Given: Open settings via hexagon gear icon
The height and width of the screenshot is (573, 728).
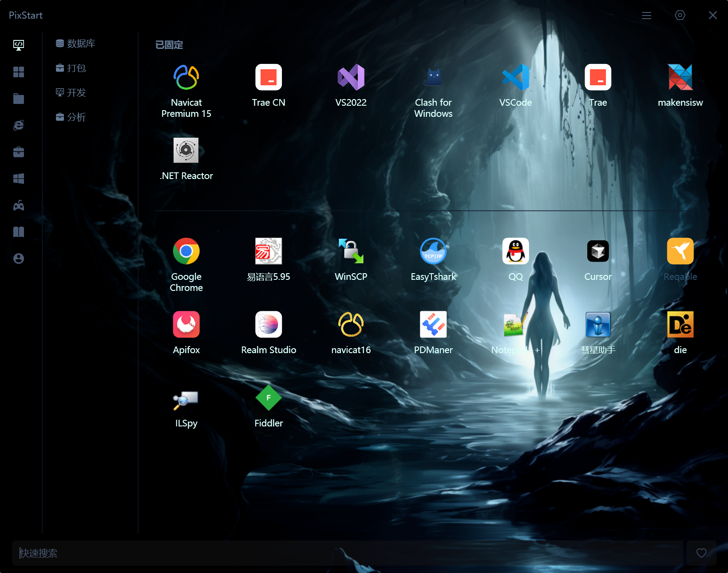Looking at the screenshot, I should click(x=680, y=16).
